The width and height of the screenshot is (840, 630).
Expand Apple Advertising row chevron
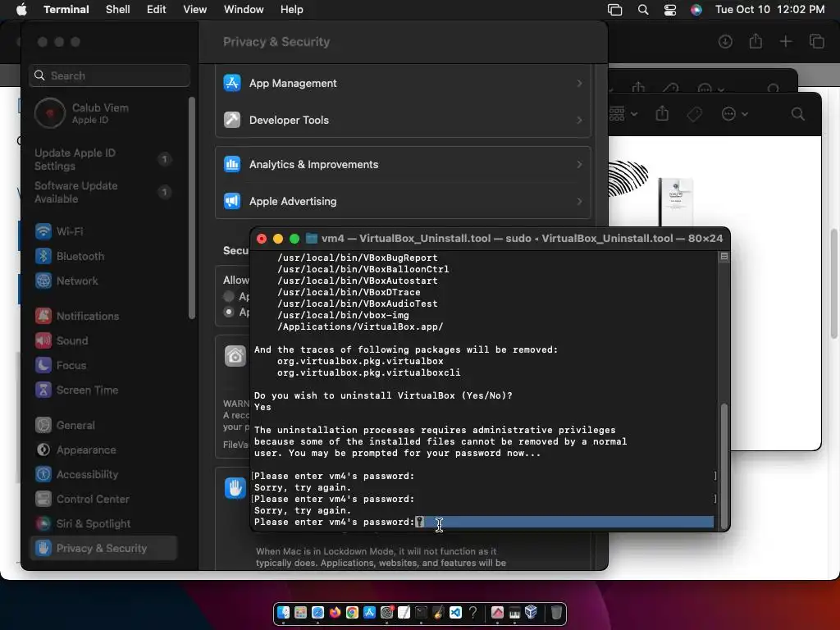coord(579,202)
